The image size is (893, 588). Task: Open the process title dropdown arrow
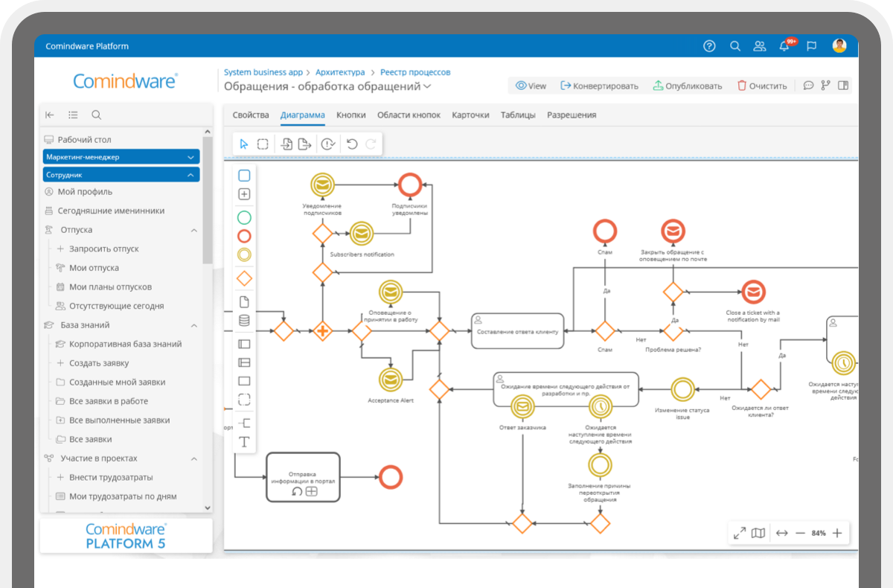[427, 87]
